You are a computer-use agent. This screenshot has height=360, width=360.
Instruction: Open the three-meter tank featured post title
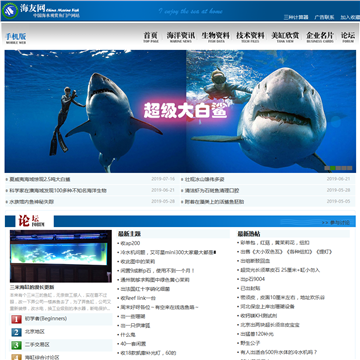pos(32,287)
